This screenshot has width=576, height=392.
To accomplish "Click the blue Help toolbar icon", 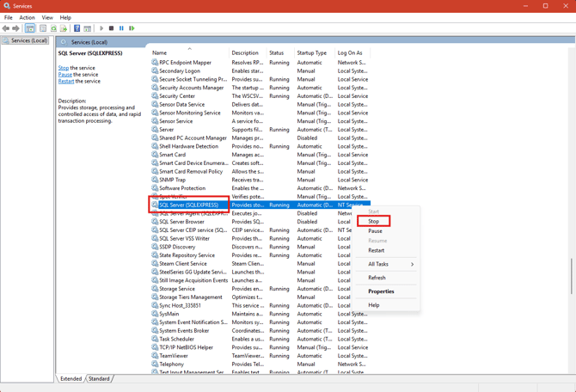I will (x=77, y=28).
